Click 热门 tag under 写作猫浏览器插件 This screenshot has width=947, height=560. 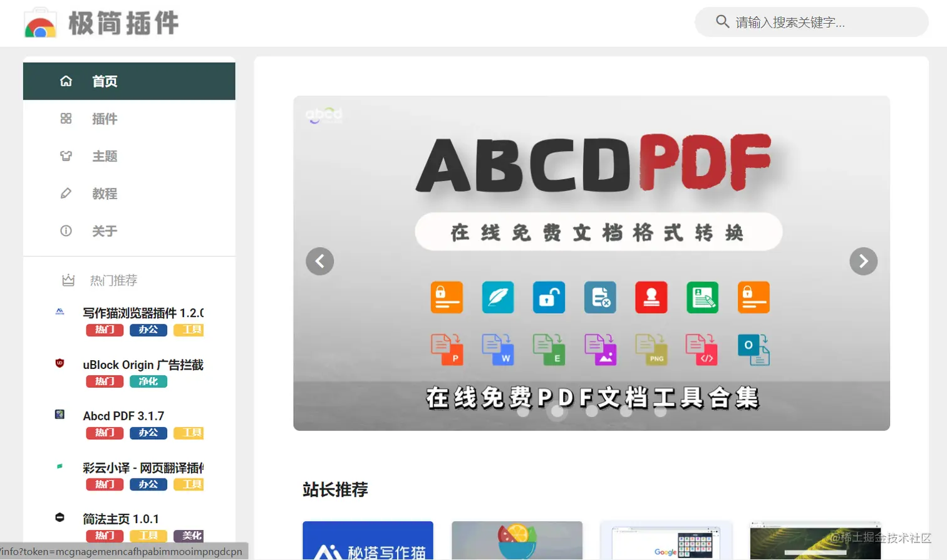tap(105, 329)
